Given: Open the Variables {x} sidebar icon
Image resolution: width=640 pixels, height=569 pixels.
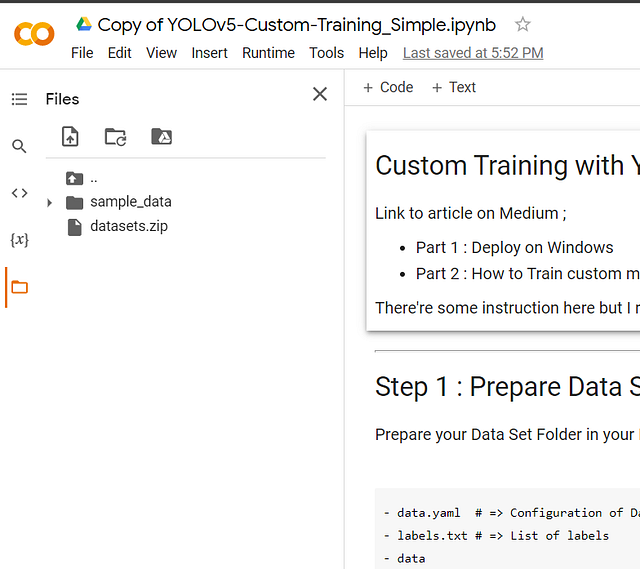Looking at the screenshot, I should point(19,240).
